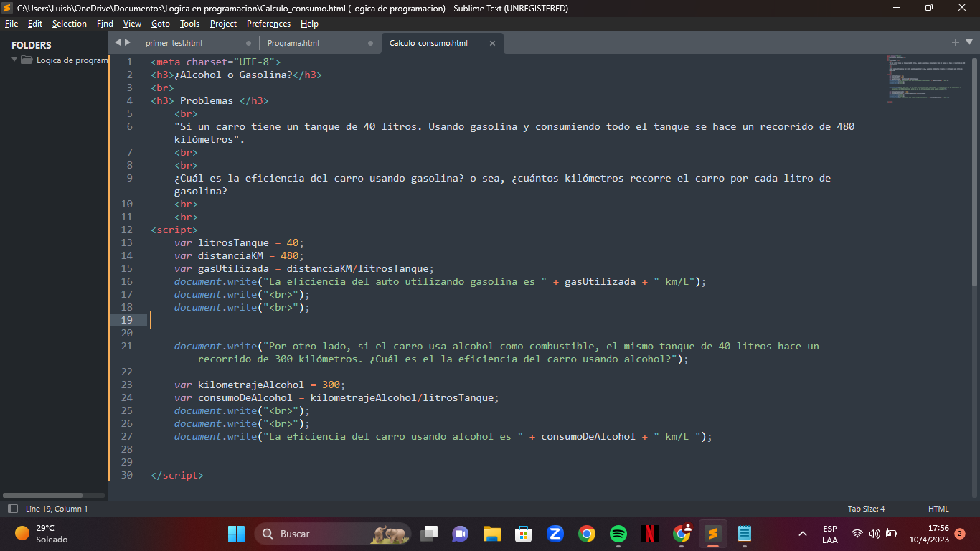Open battery status icon
This screenshot has height=551, width=980.
892,534
